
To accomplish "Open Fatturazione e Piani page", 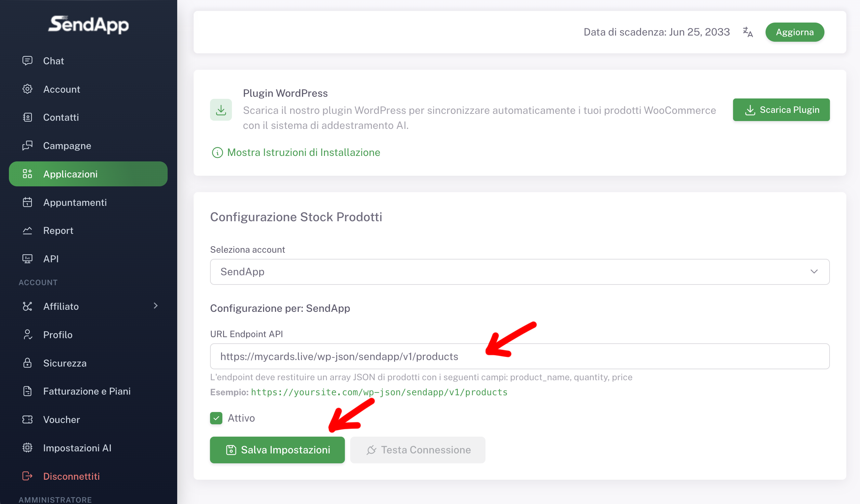I will click(87, 391).
